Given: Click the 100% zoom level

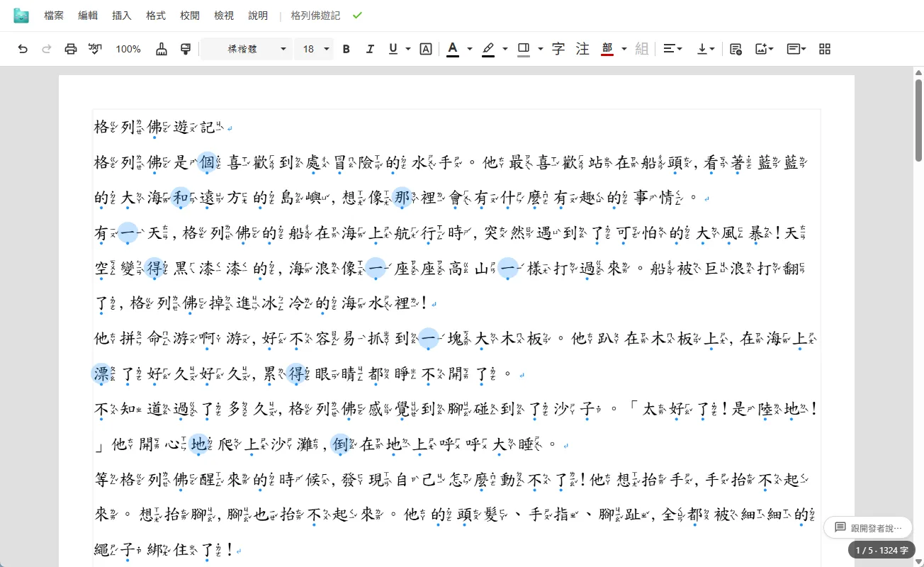Looking at the screenshot, I should (x=128, y=49).
